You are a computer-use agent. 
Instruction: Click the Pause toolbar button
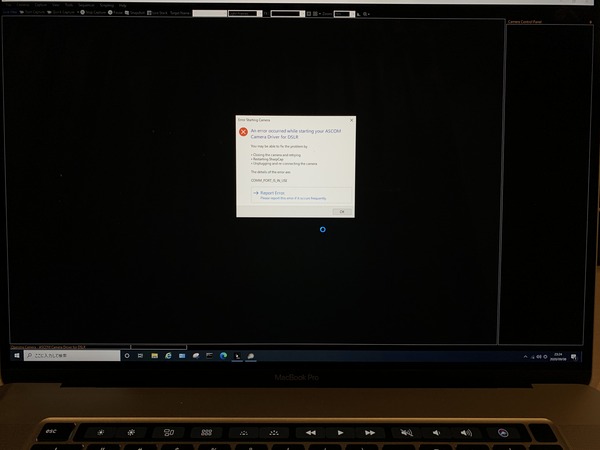[x=115, y=12]
